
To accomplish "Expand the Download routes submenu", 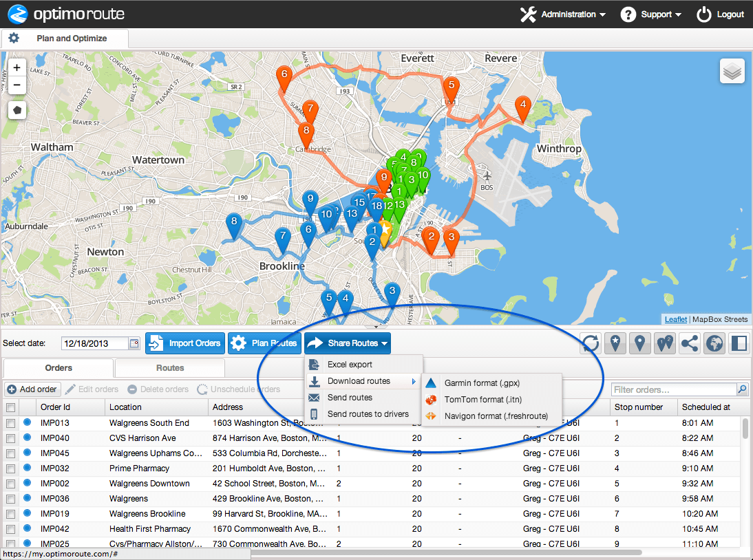I will point(363,381).
